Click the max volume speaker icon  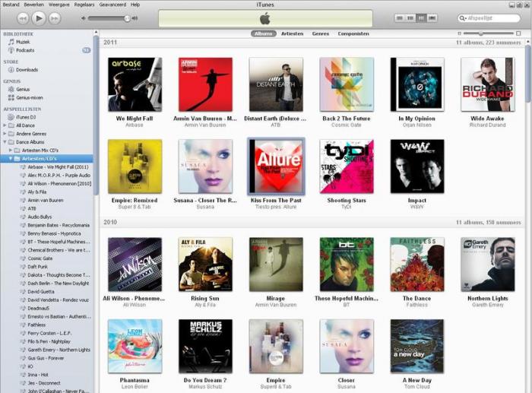pos(135,18)
